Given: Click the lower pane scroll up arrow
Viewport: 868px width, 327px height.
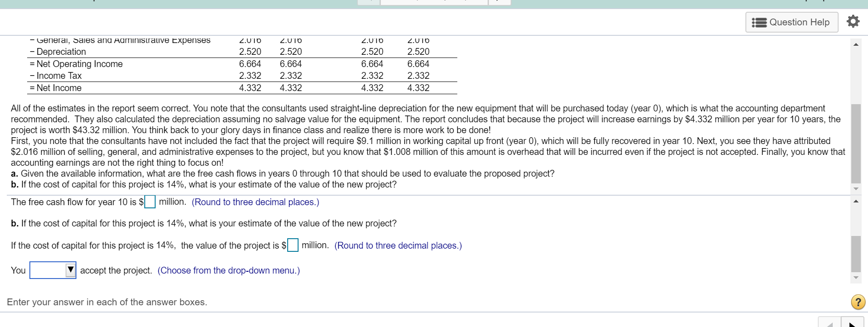Looking at the screenshot, I should (x=856, y=201).
